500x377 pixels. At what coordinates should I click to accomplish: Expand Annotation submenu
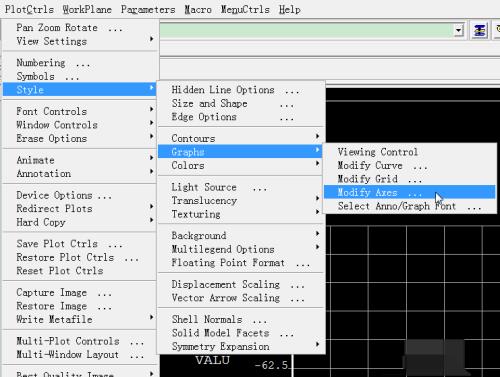click(x=79, y=174)
